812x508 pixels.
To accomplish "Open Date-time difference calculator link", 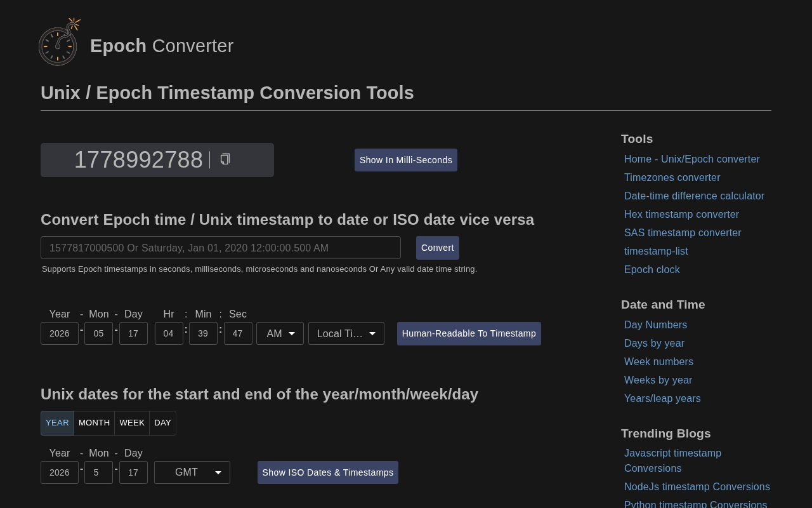I will coord(694,196).
